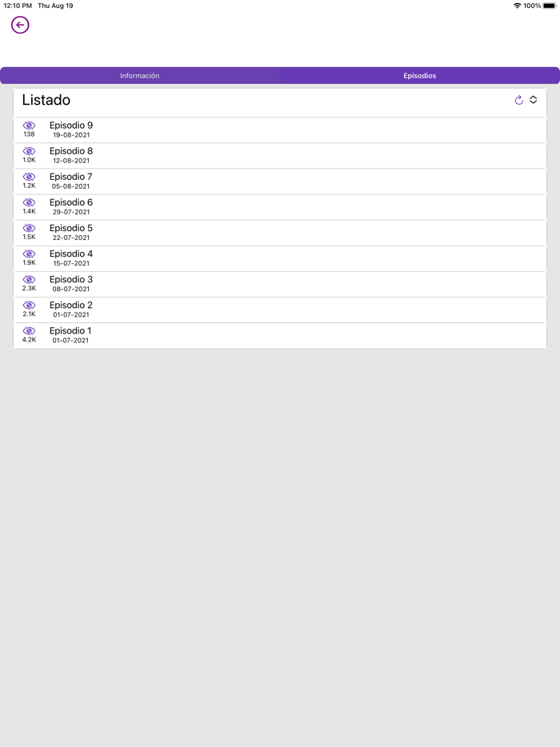Tap the back arrow icon
This screenshot has height=747, width=560.
(20, 25)
